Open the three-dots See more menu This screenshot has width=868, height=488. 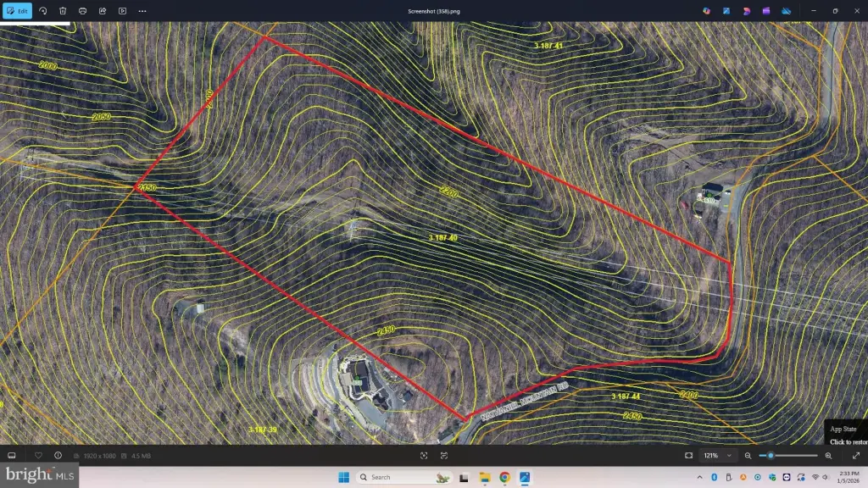pos(142,11)
